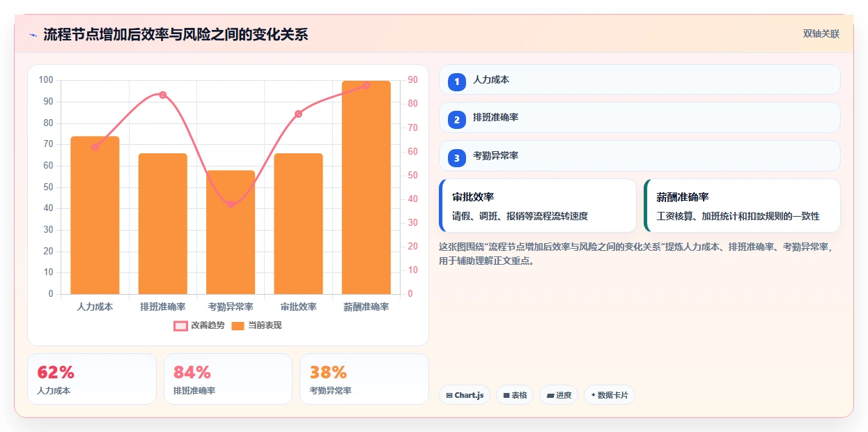
Task: Click the 审批效率 orange bar
Action: click(298, 224)
